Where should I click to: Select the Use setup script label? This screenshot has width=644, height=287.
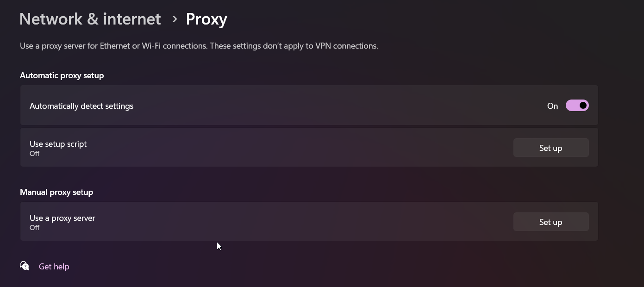point(58,144)
